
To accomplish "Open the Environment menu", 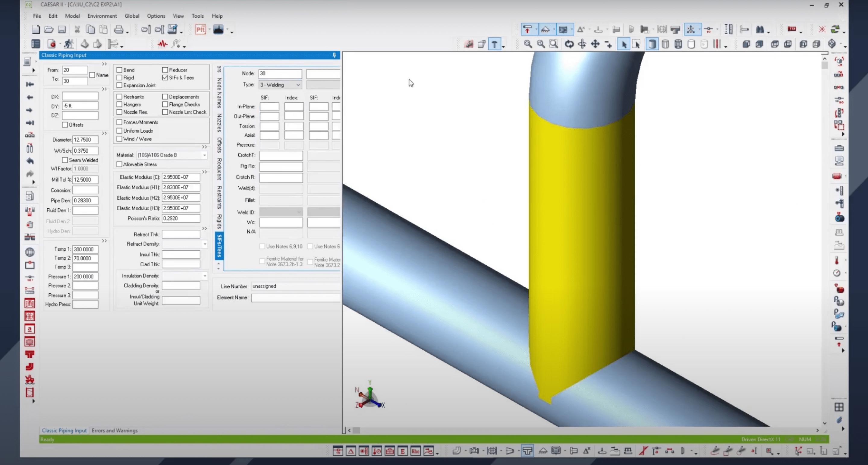I will click(x=102, y=16).
